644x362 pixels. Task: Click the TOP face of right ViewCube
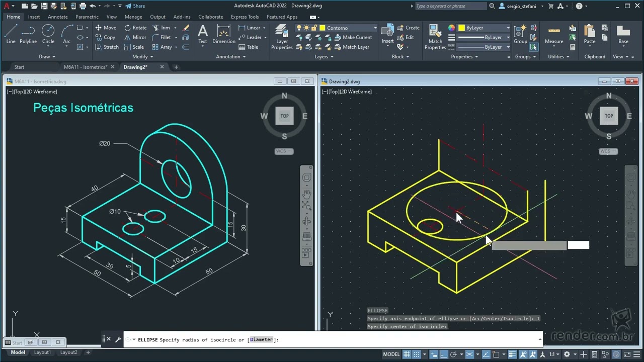tap(609, 116)
